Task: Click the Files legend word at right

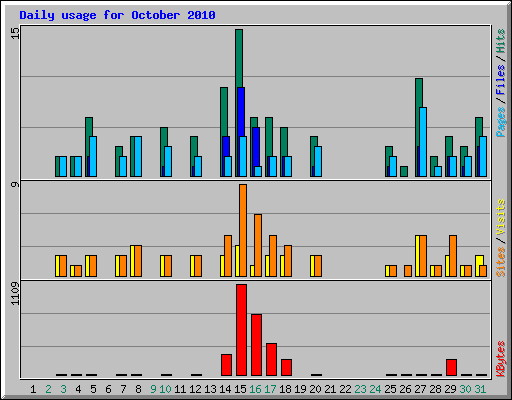Action: click(501, 80)
